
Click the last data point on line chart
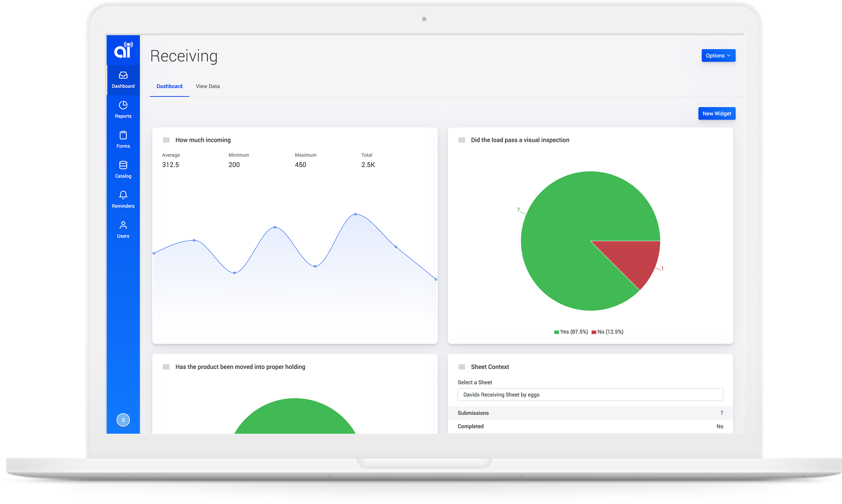point(436,279)
